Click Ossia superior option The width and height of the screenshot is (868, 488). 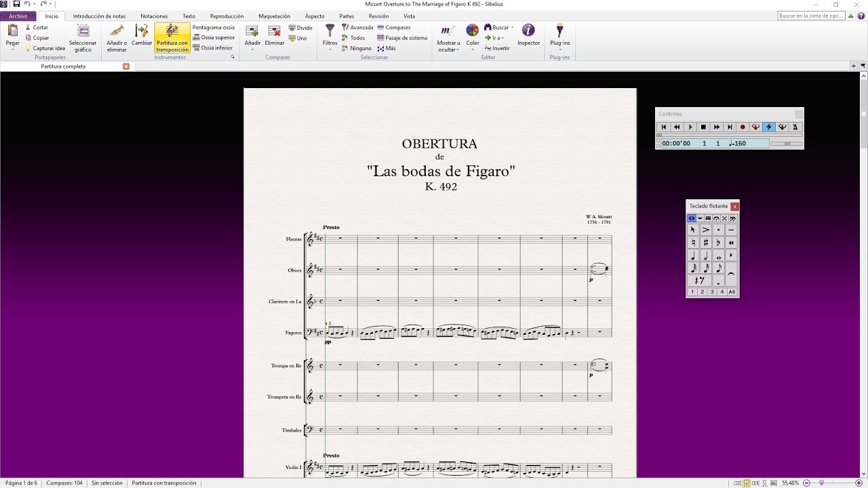[x=214, y=38]
